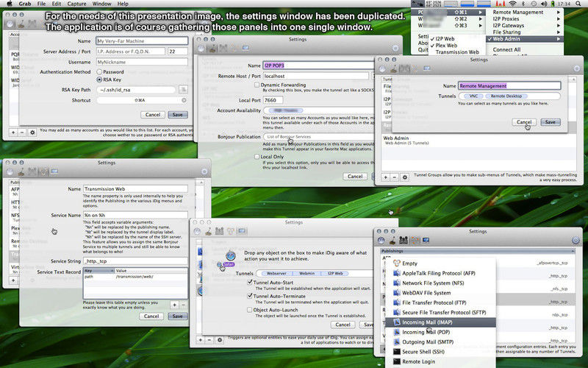Choose Incoming Mail (IMAP) from the popup list

440,322
